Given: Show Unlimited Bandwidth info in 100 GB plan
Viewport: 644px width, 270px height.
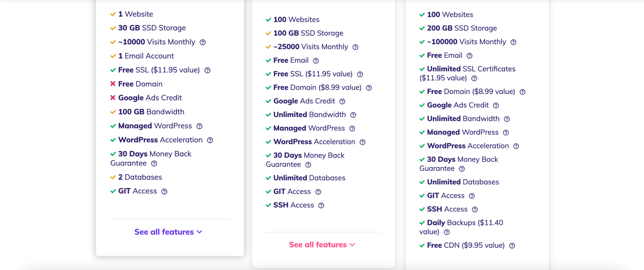Looking at the screenshot, I should pyautogui.click(x=353, y=115).
